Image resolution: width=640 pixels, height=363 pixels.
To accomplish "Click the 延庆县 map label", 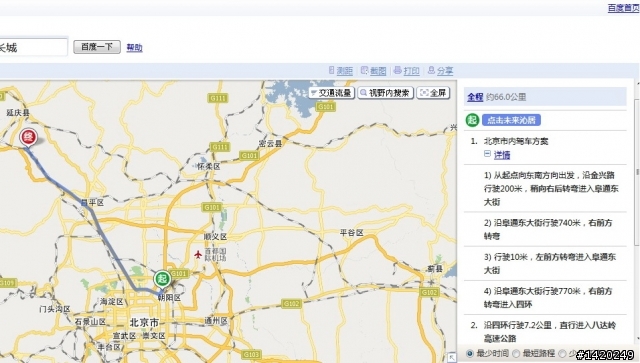I will click(18, 113).
